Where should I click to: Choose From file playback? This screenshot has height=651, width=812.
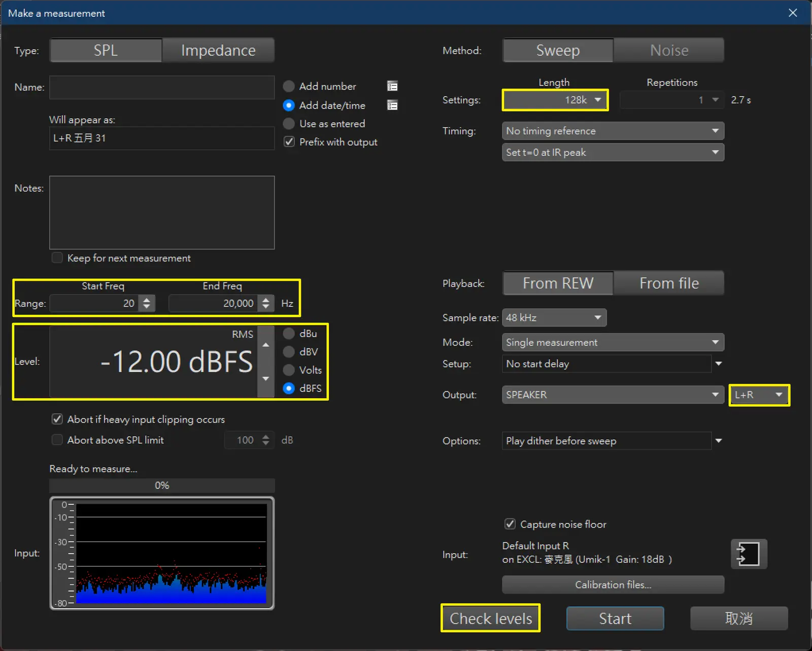669,283
